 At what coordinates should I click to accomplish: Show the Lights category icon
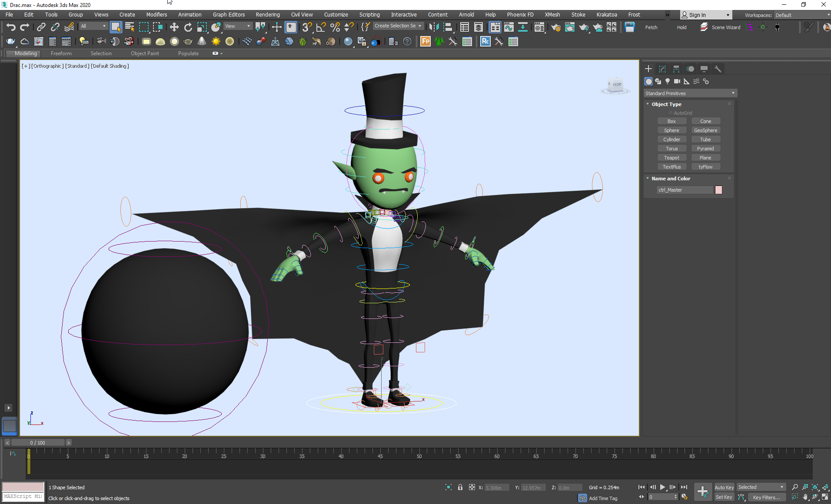(668, 81)
